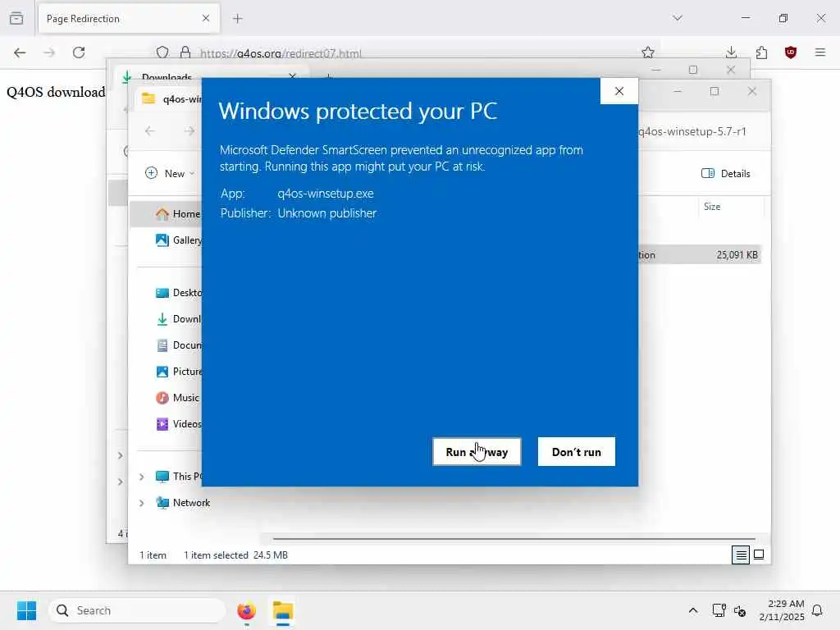Click Explorer back navigation arrow

pyautogui.click(x=150, y=131)
